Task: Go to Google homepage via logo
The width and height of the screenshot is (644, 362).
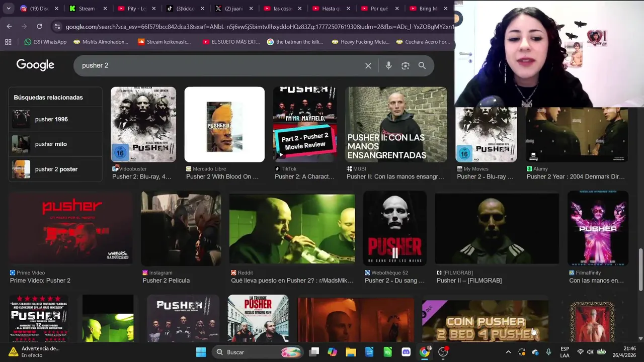Action: point(35,65)
